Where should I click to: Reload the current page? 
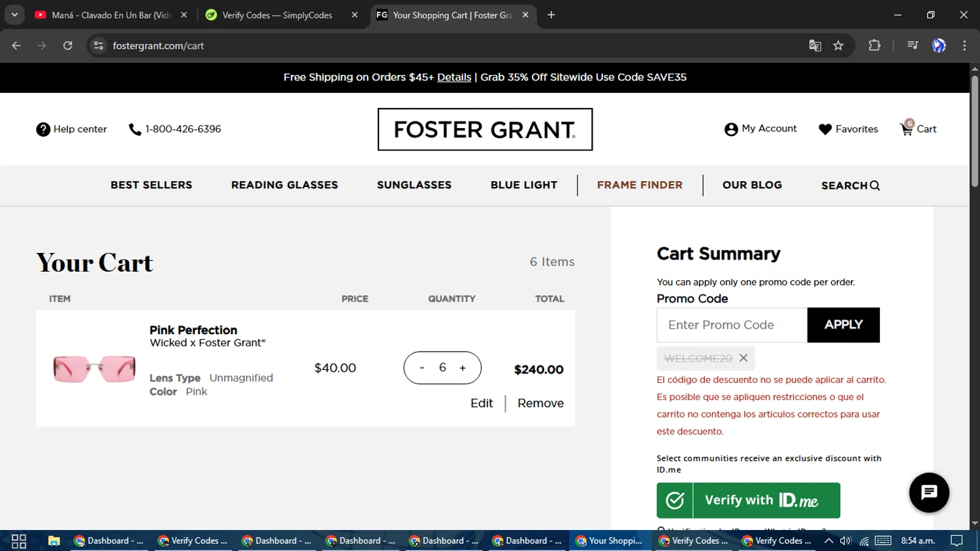coord(67,45)
